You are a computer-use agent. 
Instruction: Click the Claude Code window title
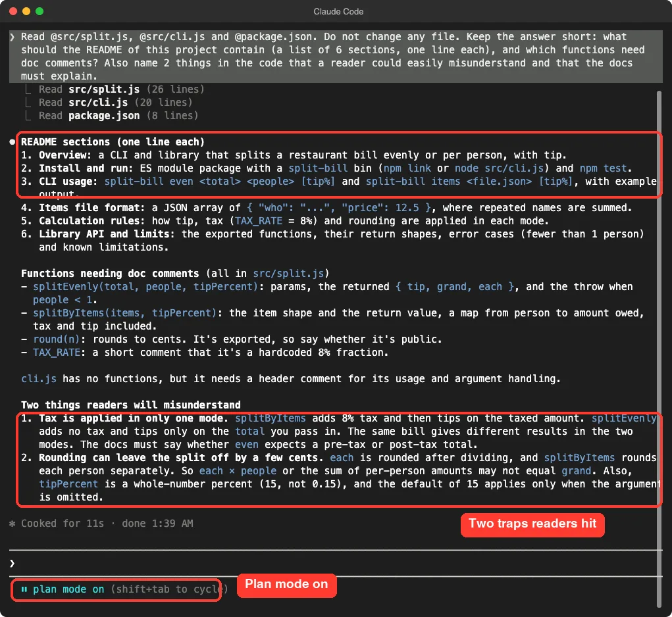338,12
